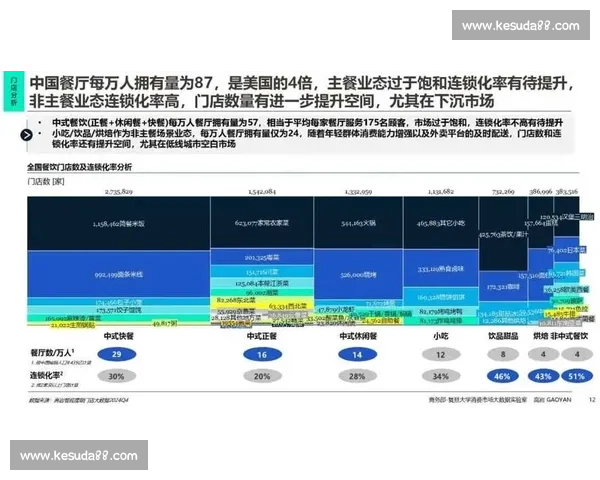Image resolution: width=600 pixels, height=480 pixels.
Task: Click the 623,077家常农家菜 chart block
Action: [x=262, y=222]
